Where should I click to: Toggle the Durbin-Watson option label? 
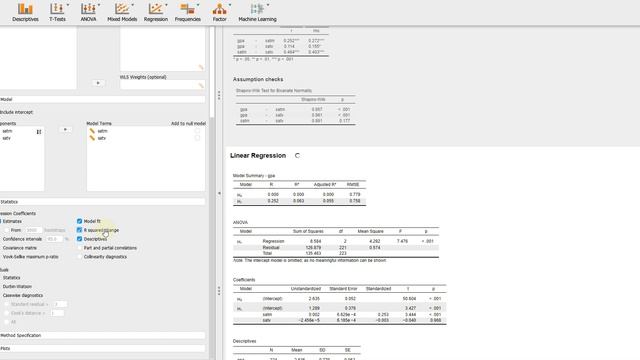click(x=17, y=287)
